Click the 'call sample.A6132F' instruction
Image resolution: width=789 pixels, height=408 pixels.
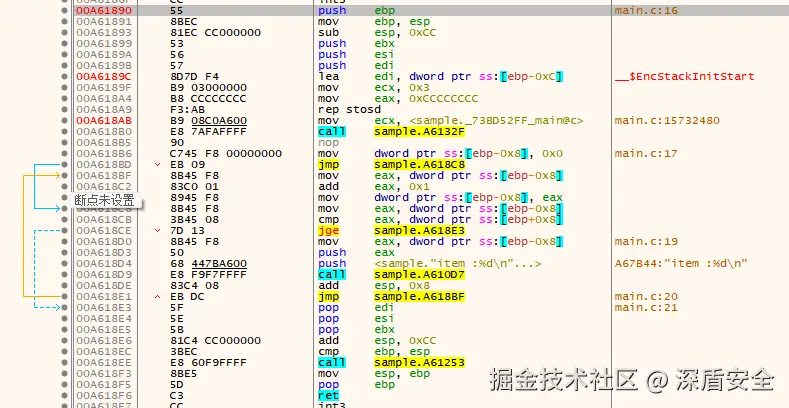coord(391,132)
